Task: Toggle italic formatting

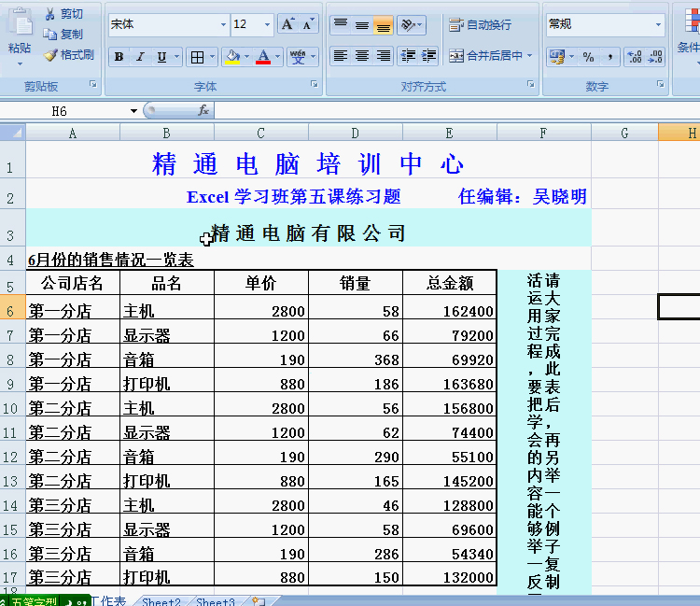Action: (x=140, y=57)
